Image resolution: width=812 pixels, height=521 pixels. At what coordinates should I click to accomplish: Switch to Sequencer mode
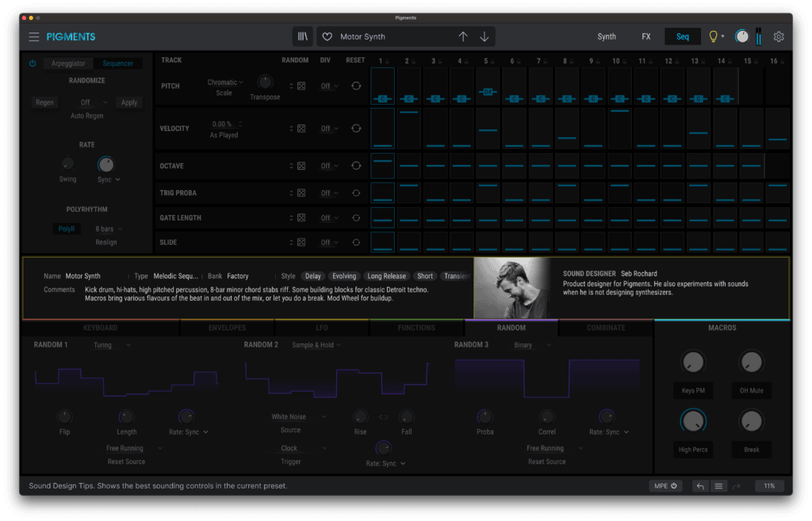coord(117,63)
